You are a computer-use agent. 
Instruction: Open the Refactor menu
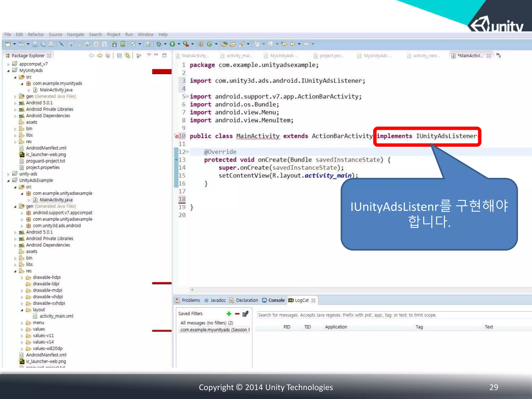pyautogui.click(x=36, y=34)
